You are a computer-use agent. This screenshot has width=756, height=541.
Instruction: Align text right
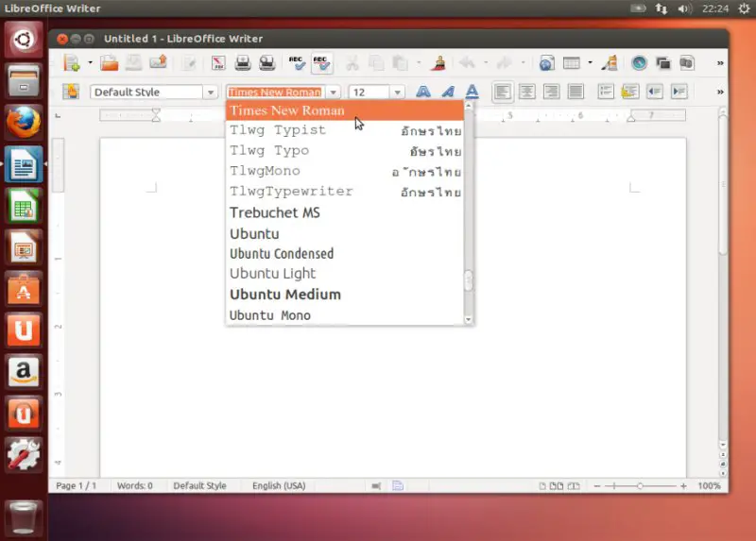551,92
